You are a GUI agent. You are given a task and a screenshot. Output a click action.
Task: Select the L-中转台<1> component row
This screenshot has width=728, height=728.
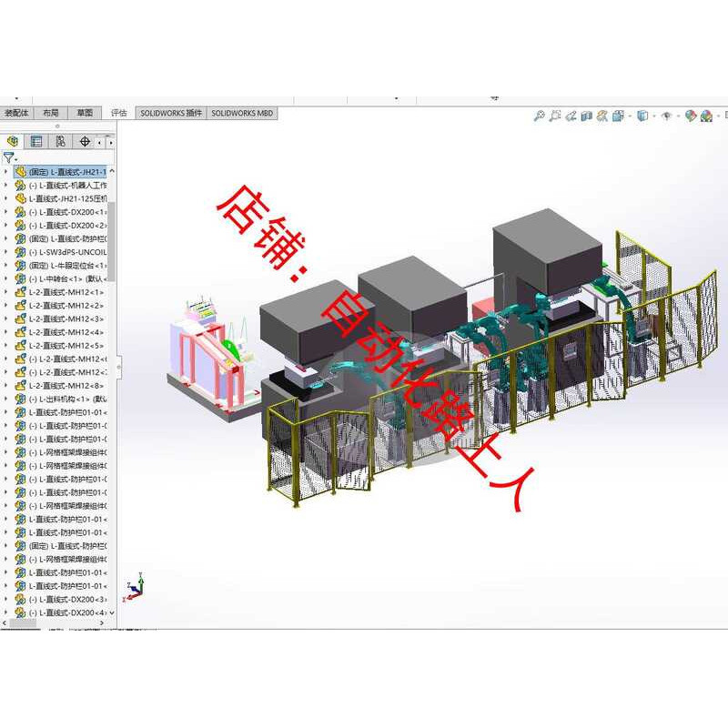pyautogui.click(x=60, y=279)
